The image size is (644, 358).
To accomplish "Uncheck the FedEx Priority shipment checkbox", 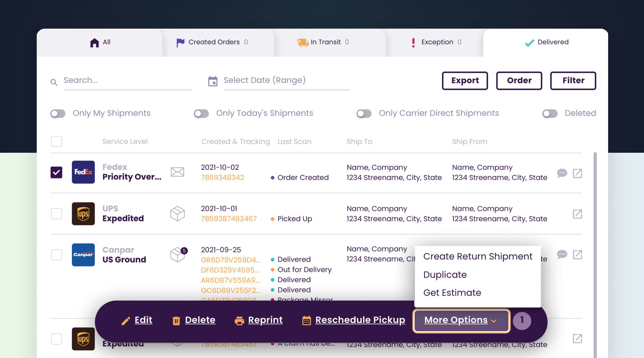I will [x=56, y=172].
